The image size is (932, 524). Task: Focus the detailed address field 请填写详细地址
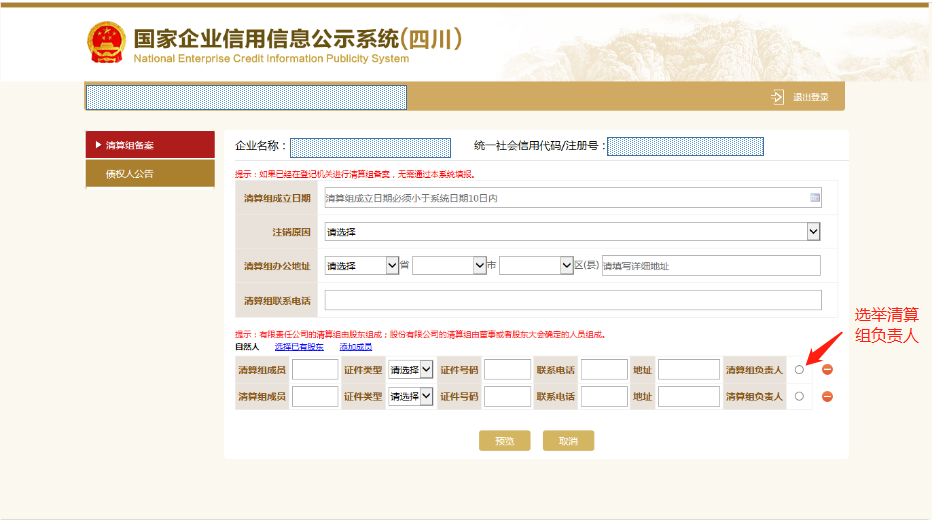click(711, 266)
